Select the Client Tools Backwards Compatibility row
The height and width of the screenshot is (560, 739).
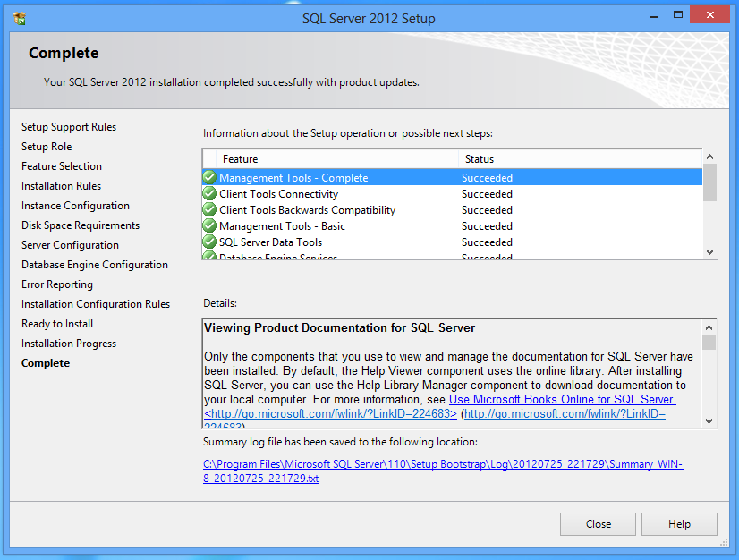click(453, 209)
